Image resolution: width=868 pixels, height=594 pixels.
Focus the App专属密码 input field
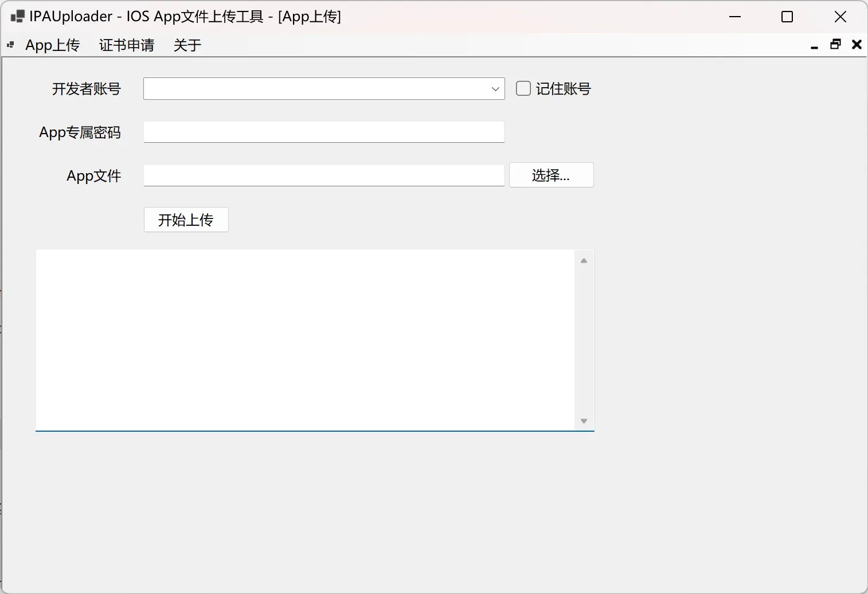coord(324,132)
